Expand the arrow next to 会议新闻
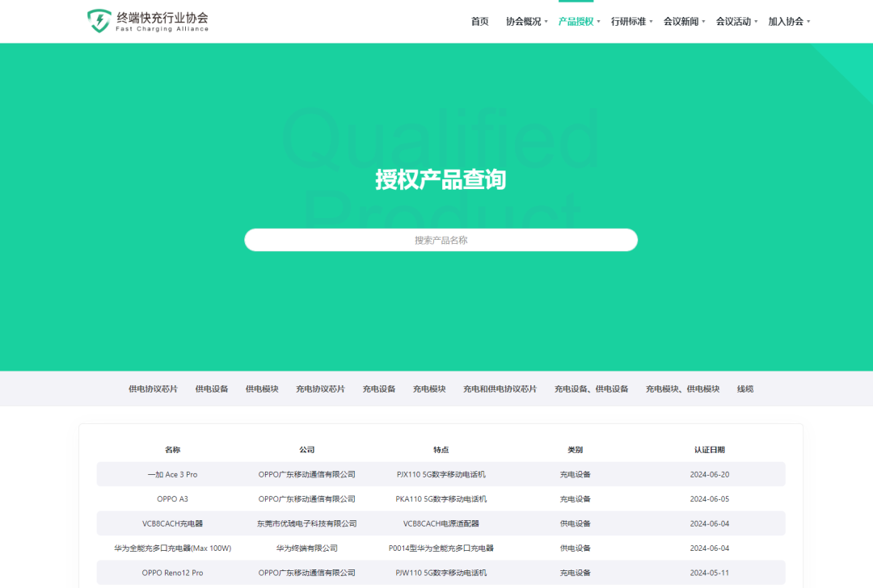The image size is (873, 588). point(703,22)
